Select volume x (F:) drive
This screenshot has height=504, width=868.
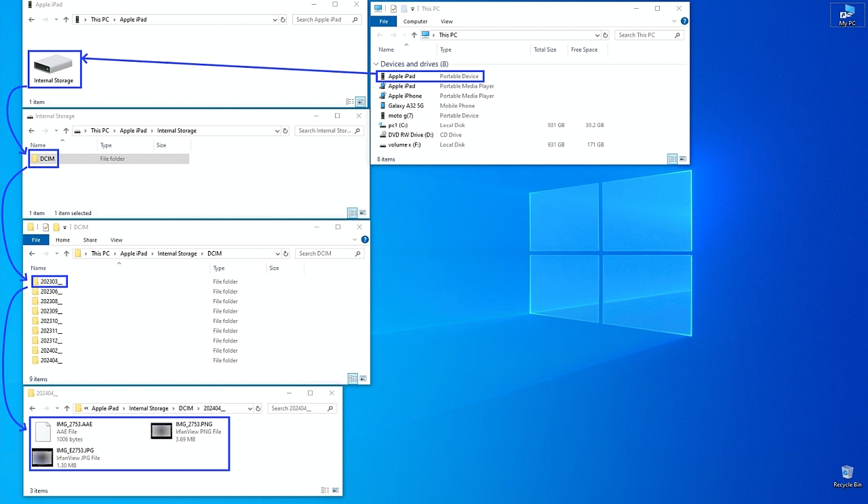[x=404, y=144]
